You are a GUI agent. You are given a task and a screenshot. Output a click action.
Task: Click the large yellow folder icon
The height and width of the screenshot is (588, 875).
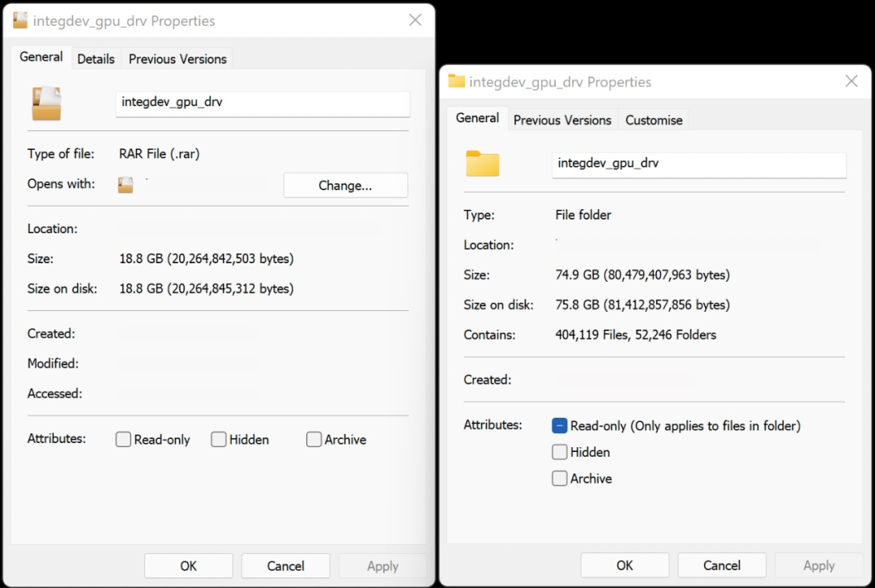(x=483, y=164)
